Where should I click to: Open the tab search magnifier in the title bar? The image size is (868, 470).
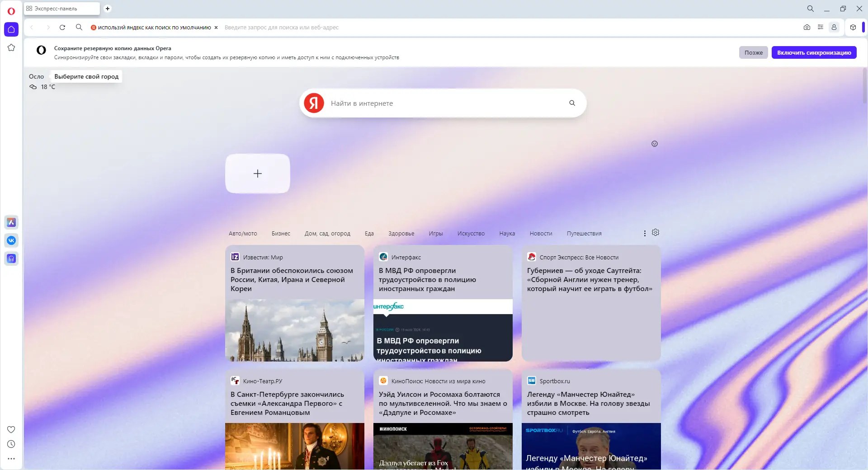811,9
